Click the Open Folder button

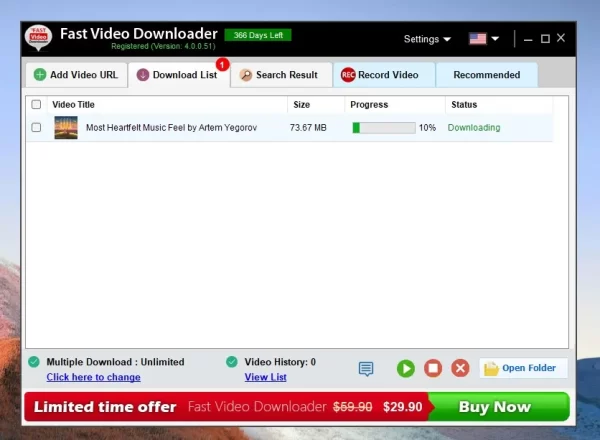[x=523, y=368]
